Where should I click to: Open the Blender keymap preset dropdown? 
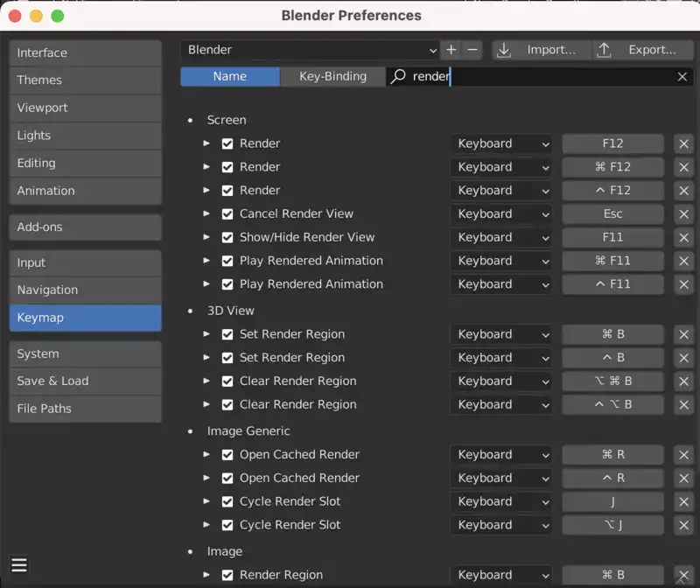tap(310, 50)
